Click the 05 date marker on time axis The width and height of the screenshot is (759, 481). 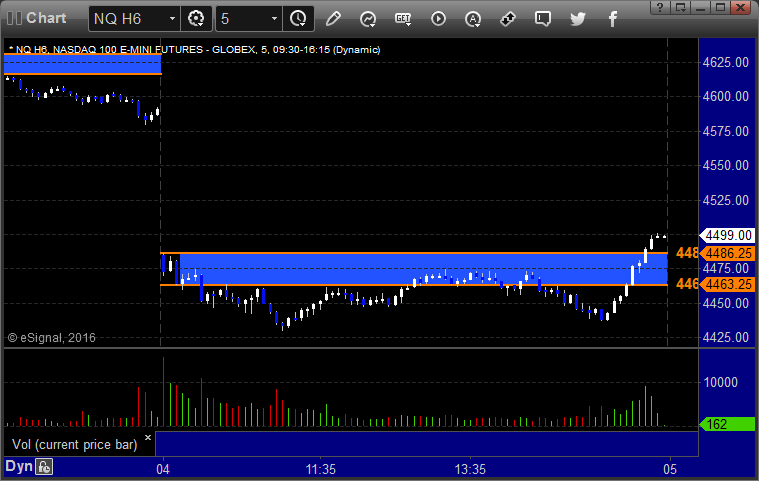tap(670, 469)
